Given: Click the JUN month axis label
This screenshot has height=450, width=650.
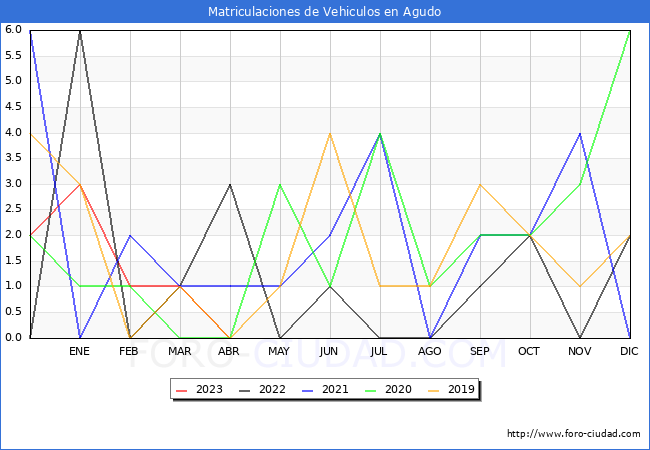Looking at the screenshot, I should (329, 351).
